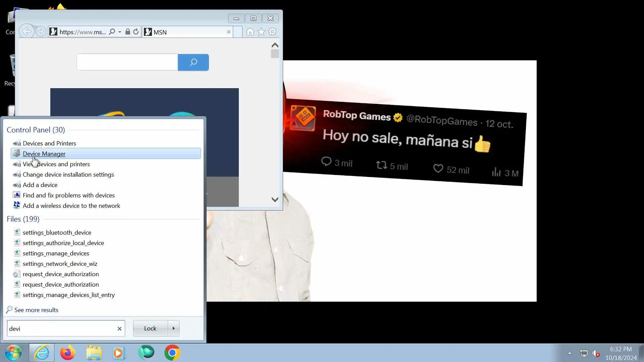
Task: Clear the Start menu search box
Action: pos(119,329)
